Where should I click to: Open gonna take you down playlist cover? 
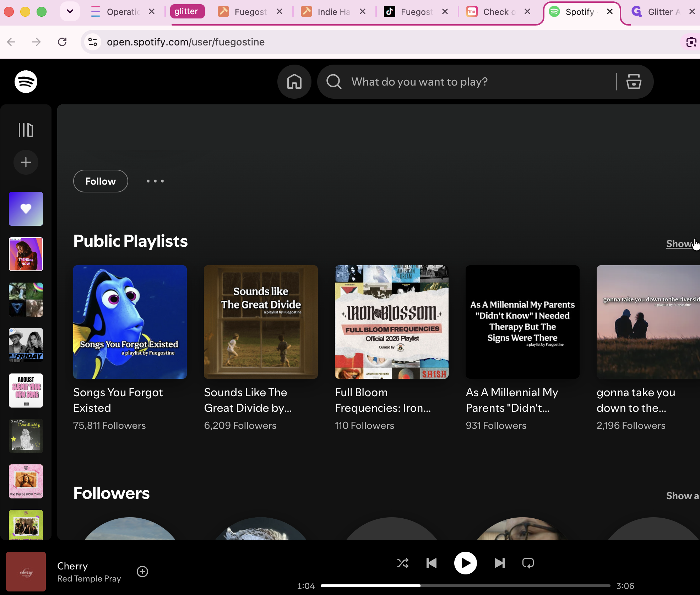pyautogui.click(x=648, y=322)
